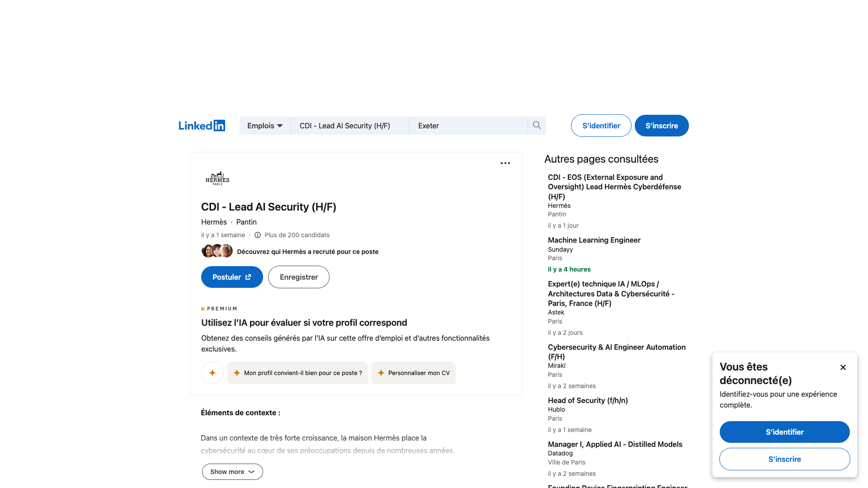Open the CDI - Lead AI Security job title
Image resolution: width=868 pixels, height=488 pixels.
click(269, 207)
